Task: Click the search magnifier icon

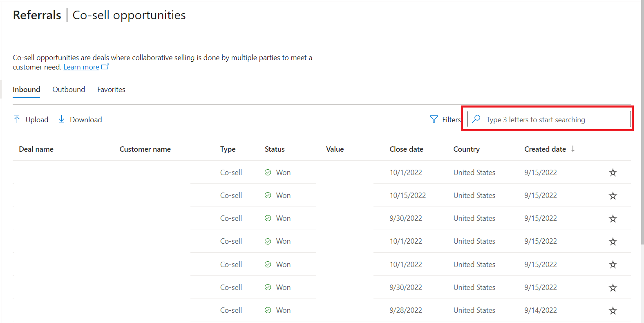Action: tap(476, 119)
